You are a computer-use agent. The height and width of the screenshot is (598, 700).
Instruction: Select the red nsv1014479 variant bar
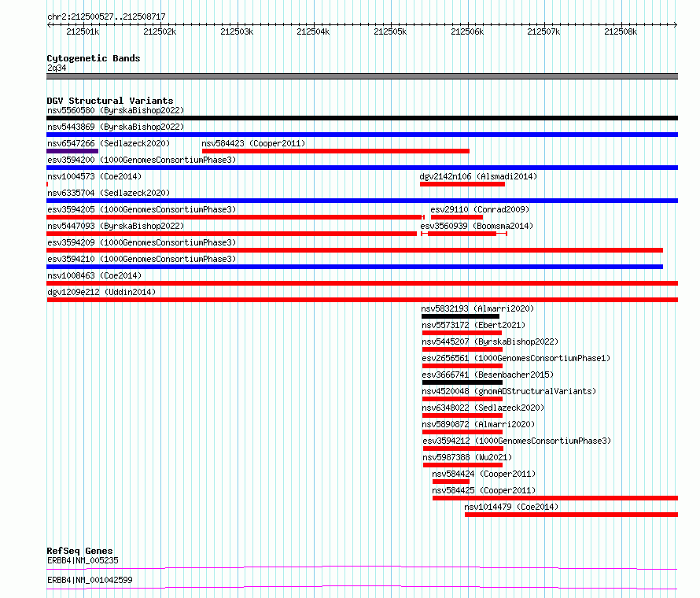click(572, 515)
